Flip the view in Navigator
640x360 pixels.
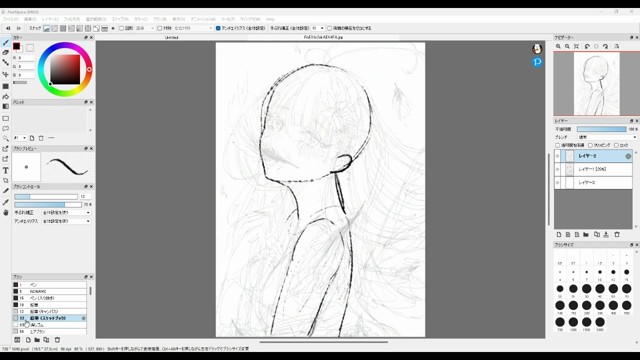pos(616,47)
